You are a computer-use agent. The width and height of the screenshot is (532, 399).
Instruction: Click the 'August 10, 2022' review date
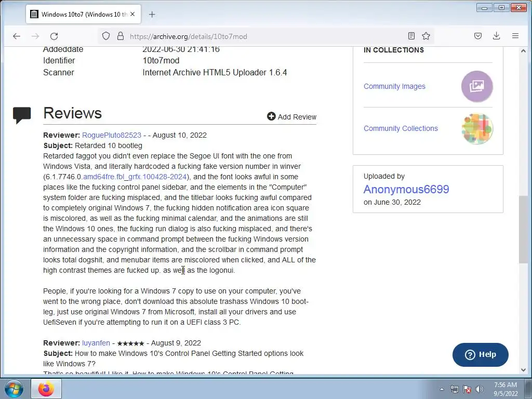click(x=179, y=135)
